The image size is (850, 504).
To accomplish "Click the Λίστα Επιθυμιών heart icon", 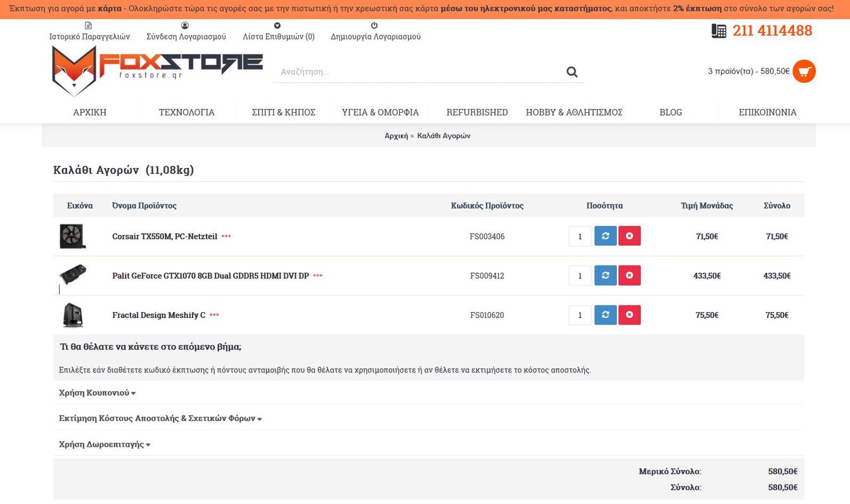I will click(x=278, y=26).
